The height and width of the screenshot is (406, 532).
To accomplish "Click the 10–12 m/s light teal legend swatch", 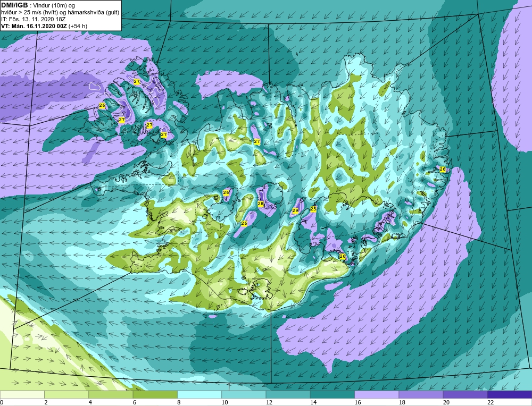I will [x=244, y=394].
